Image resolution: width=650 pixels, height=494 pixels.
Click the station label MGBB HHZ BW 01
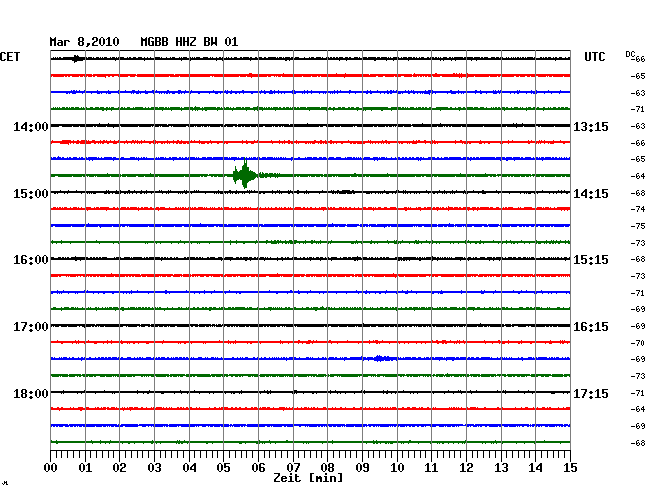point(189,42)
